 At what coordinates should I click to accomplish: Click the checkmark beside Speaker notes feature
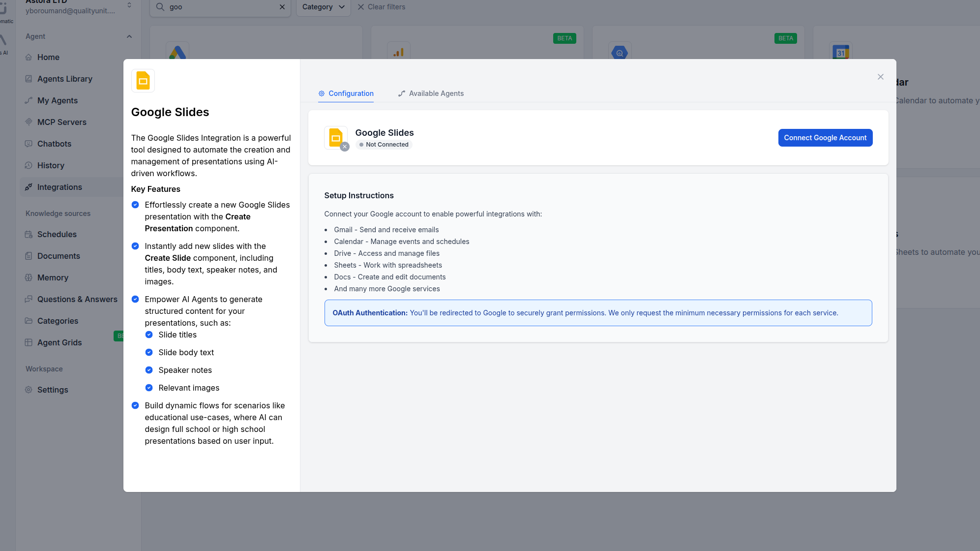click(149, 370)
